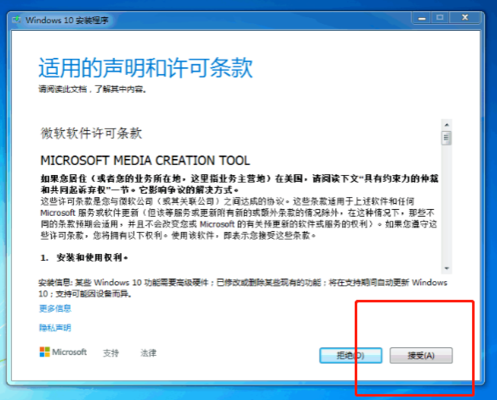Open the 更多信息 link
The height and width of the screenshot is (400, 497).
(x=55, y=308)
